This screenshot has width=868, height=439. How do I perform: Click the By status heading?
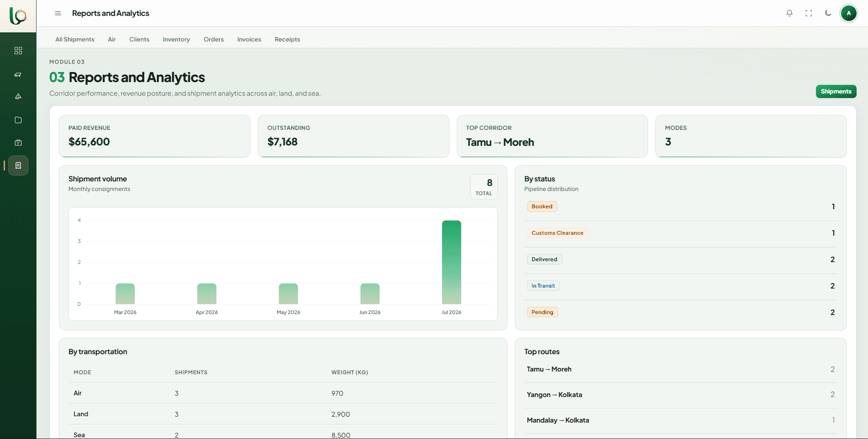click(x=539, y=179)
